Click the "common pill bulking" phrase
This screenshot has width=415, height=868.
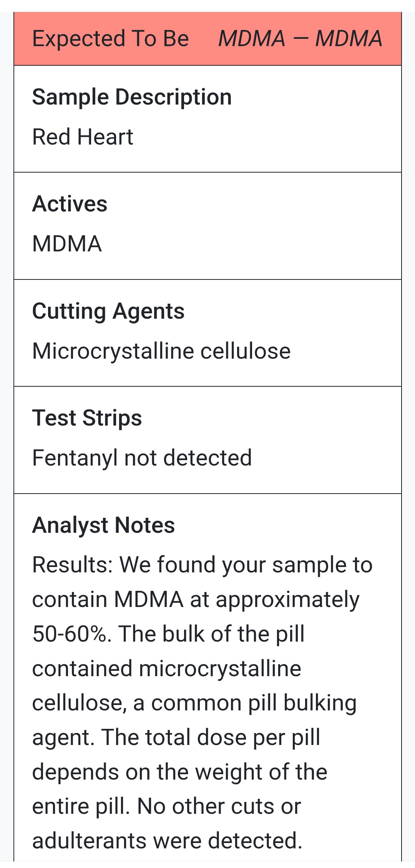[x=254, y=703]
